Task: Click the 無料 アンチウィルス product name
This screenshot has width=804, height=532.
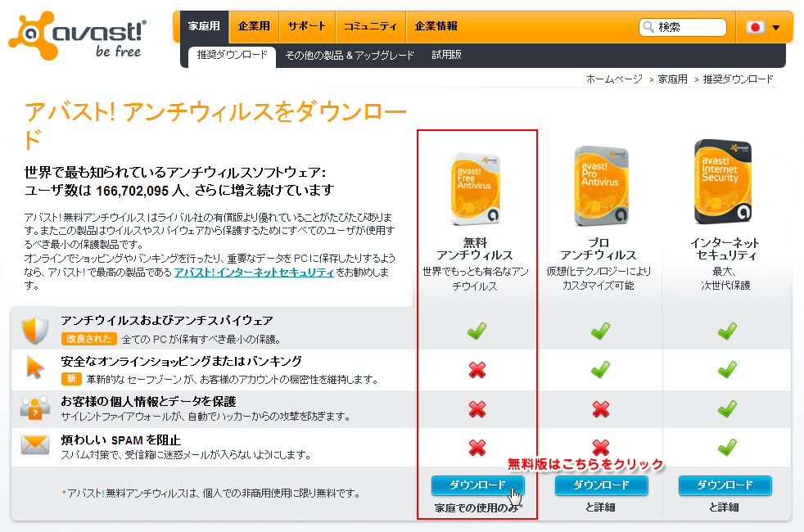Action: click(475, 249)
